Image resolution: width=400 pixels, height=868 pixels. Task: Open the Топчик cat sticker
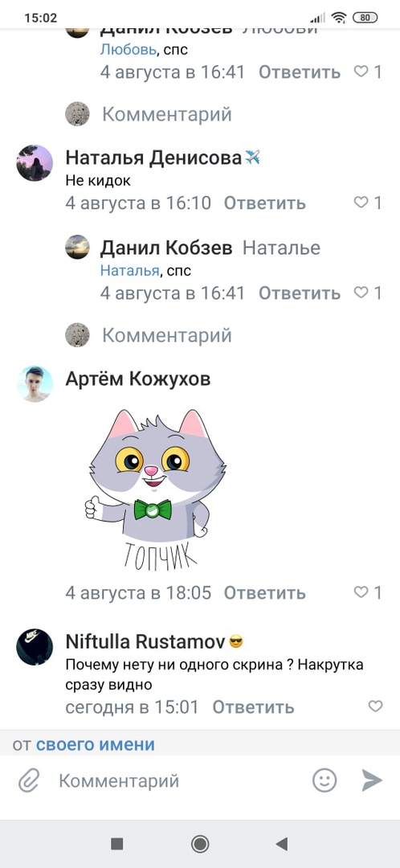point(155,490)
